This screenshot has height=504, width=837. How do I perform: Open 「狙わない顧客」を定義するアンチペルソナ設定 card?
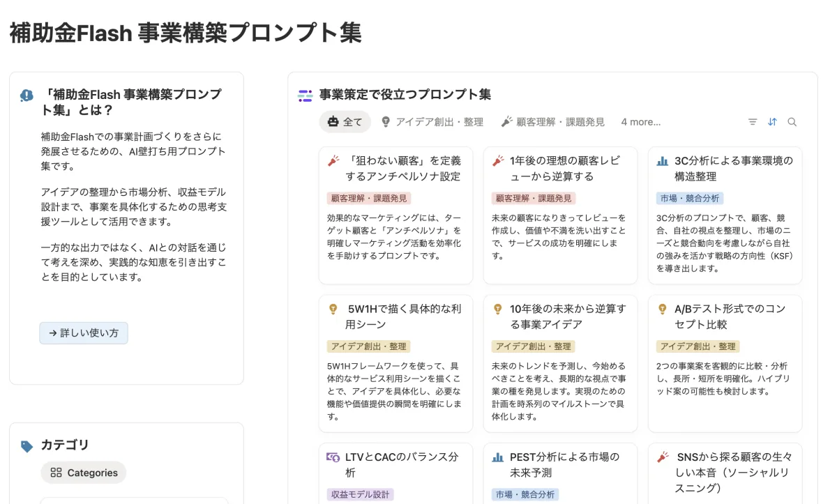[x=395, y=215]
